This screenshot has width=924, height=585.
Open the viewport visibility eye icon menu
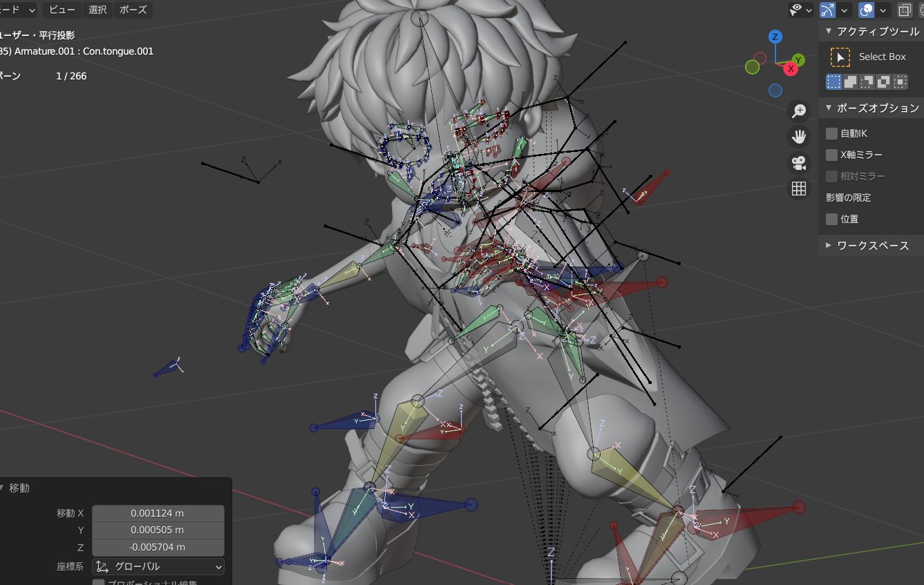pyautogui.click(x=796, y=10)
